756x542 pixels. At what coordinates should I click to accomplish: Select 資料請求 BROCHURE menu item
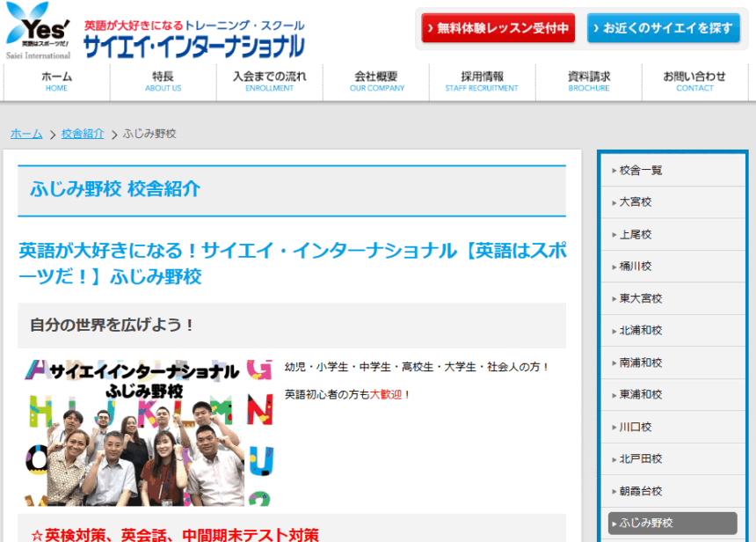pyautogui.click(x=589, y=82)
